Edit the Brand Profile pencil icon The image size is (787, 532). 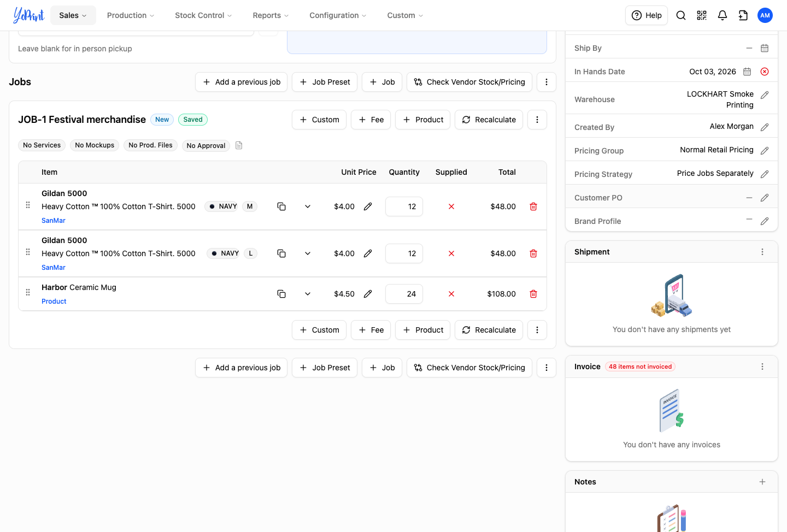(x=765, y=221)
